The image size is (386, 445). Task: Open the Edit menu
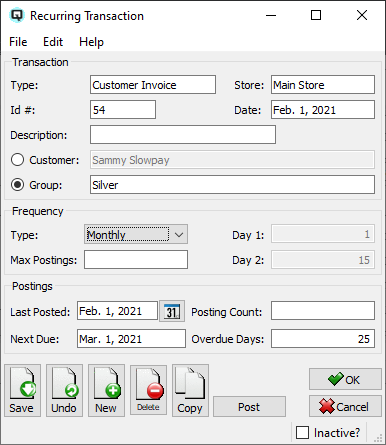click(53, 42)
